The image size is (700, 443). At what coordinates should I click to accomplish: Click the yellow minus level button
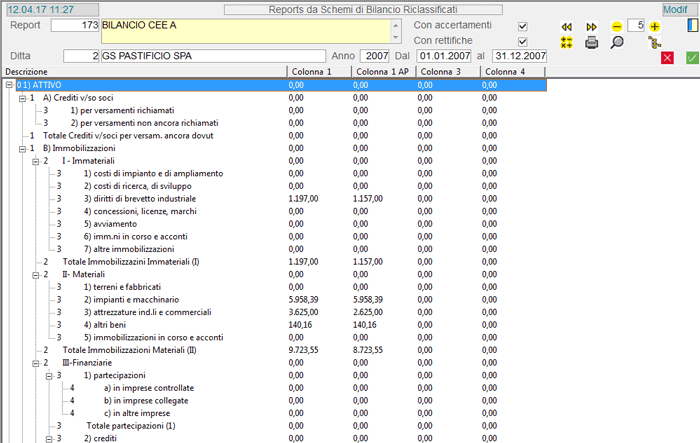click(x=617, y=27)
